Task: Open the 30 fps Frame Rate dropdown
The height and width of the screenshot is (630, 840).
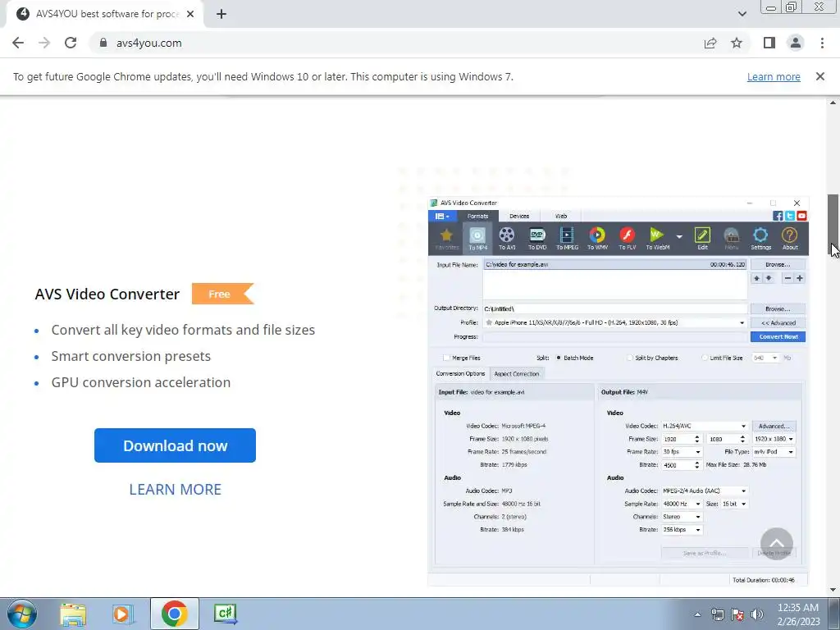Action: [x=697, y=452]
